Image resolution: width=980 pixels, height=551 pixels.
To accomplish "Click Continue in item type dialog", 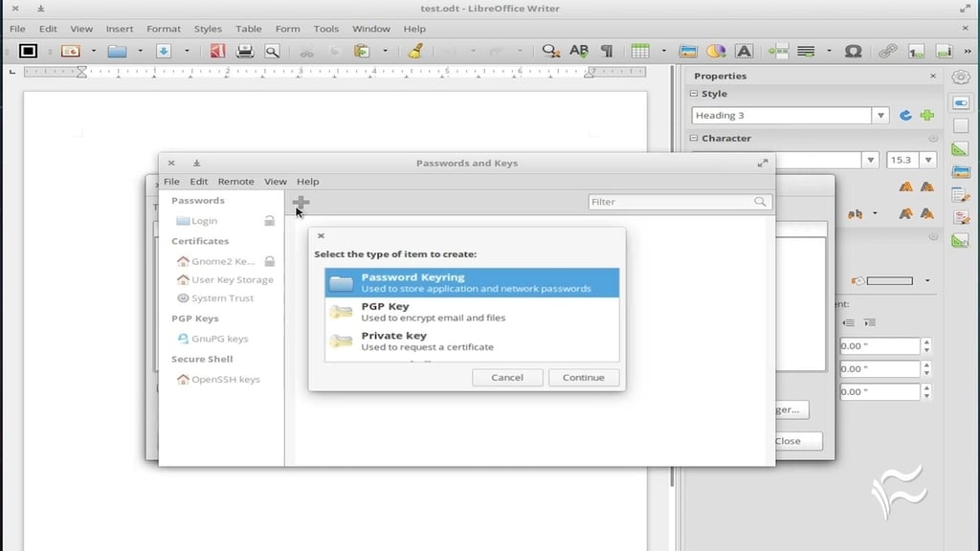I will (583, 377).
